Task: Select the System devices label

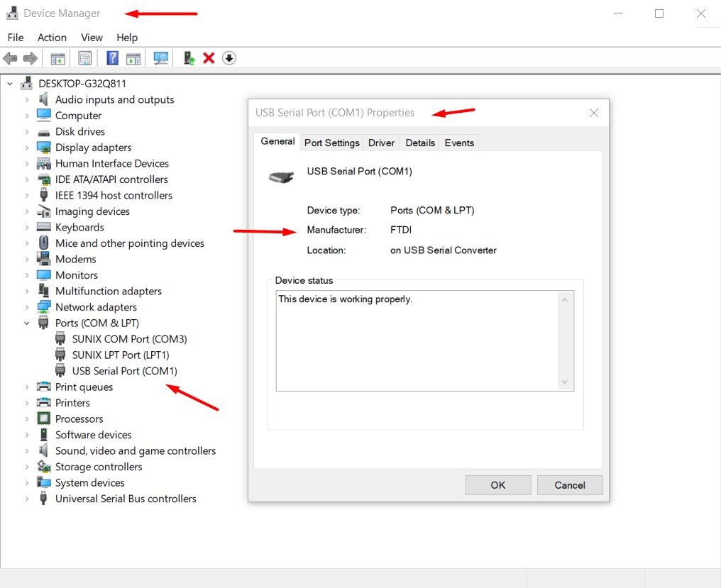Action: pos(90,483)
